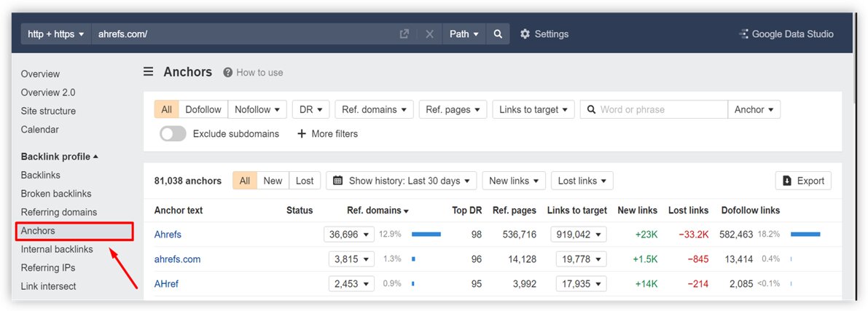Viewport: 868px width, 311px height.
Task: Expand the 919,042 links to target dropdown
Action: 579,235
